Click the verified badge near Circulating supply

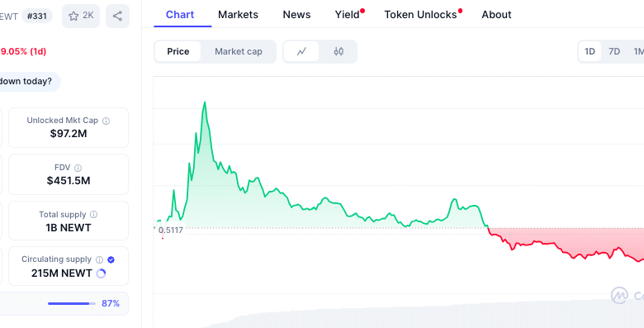point(111,259)
